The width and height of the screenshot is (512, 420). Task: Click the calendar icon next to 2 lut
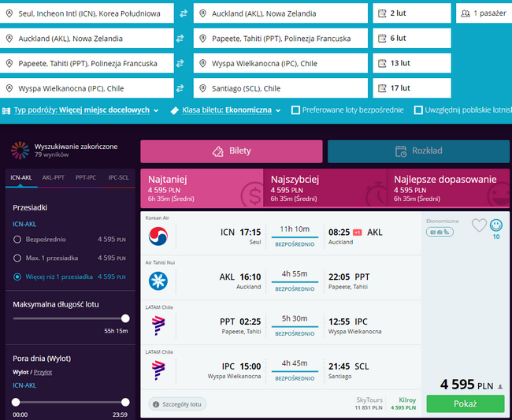pyautogui.click(x=382, y=13)
